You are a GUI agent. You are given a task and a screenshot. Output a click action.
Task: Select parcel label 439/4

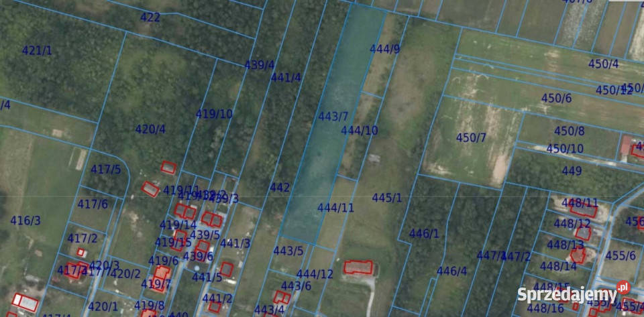260,65
